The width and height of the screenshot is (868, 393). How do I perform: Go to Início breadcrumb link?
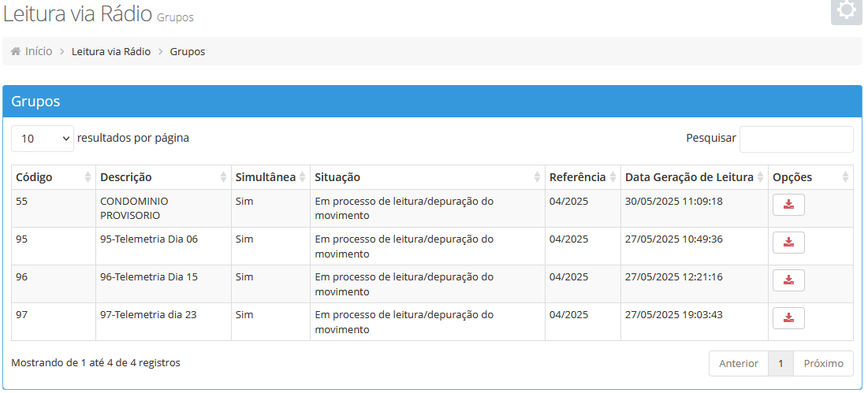tap(39, 51)
